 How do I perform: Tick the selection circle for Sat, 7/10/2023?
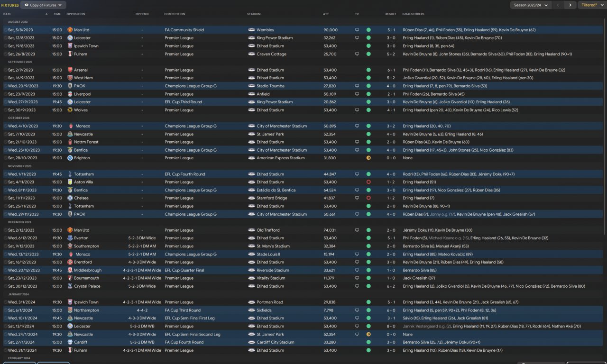(x=6, y=134)
